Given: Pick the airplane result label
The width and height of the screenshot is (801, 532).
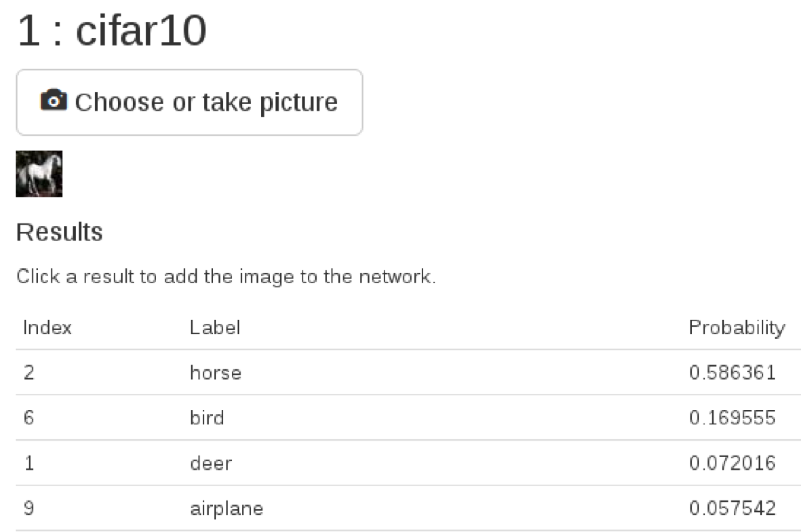Looking at the screenshot, I should click(x=227, y=508).
